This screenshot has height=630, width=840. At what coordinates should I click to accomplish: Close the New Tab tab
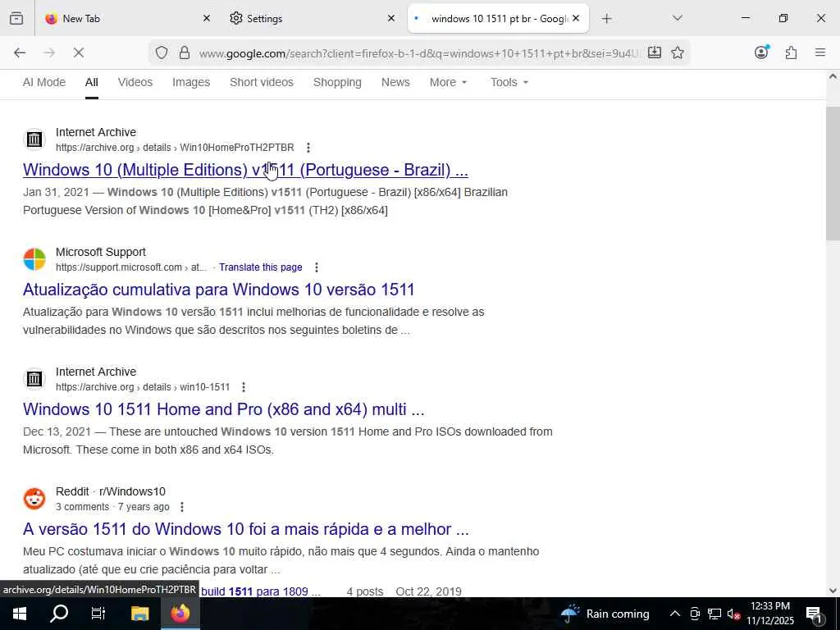[206, 18]
